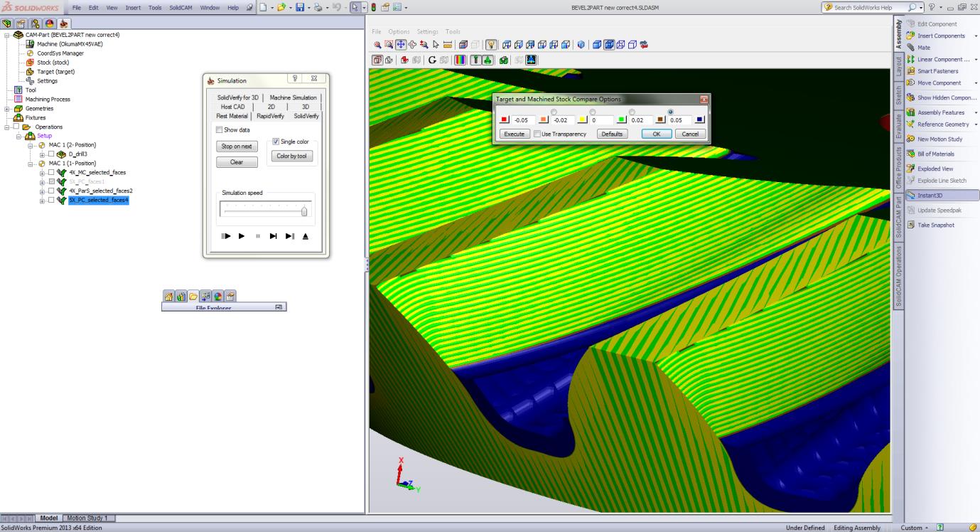Select the zoom-to-window tool
980x532 pixels.
tap(389, 45)
